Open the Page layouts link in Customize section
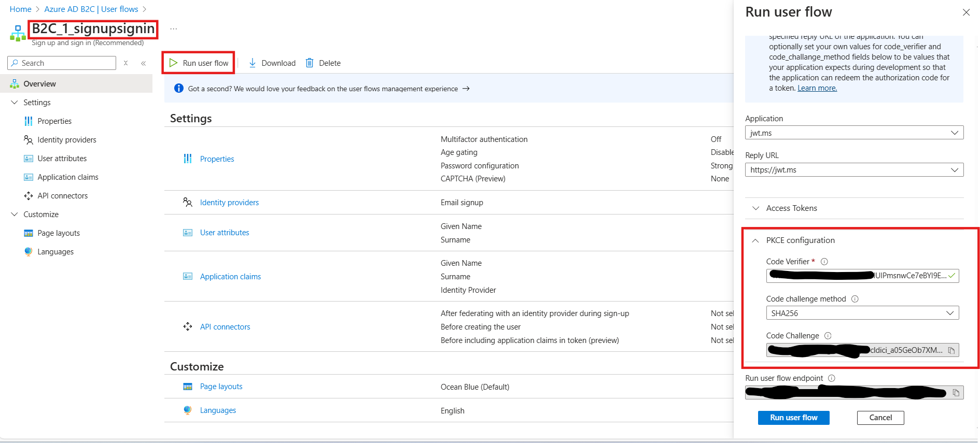This screenshot has width=980, height=443. pos(221,387)
